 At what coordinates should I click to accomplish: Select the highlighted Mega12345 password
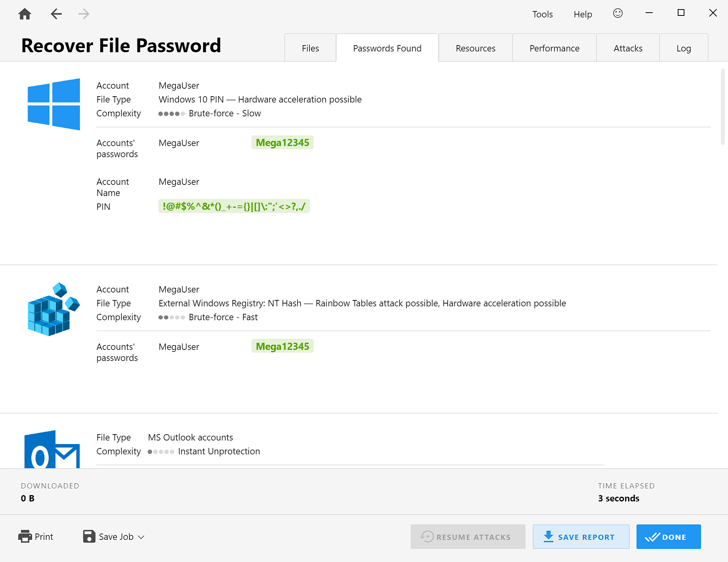[282, 142]
